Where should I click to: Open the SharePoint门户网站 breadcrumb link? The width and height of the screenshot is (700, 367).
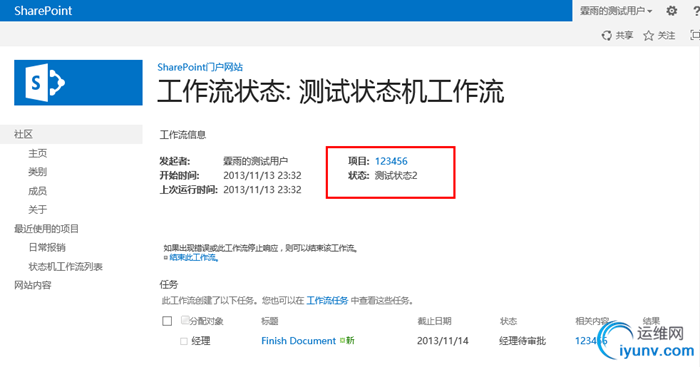[x=200, y=67]
